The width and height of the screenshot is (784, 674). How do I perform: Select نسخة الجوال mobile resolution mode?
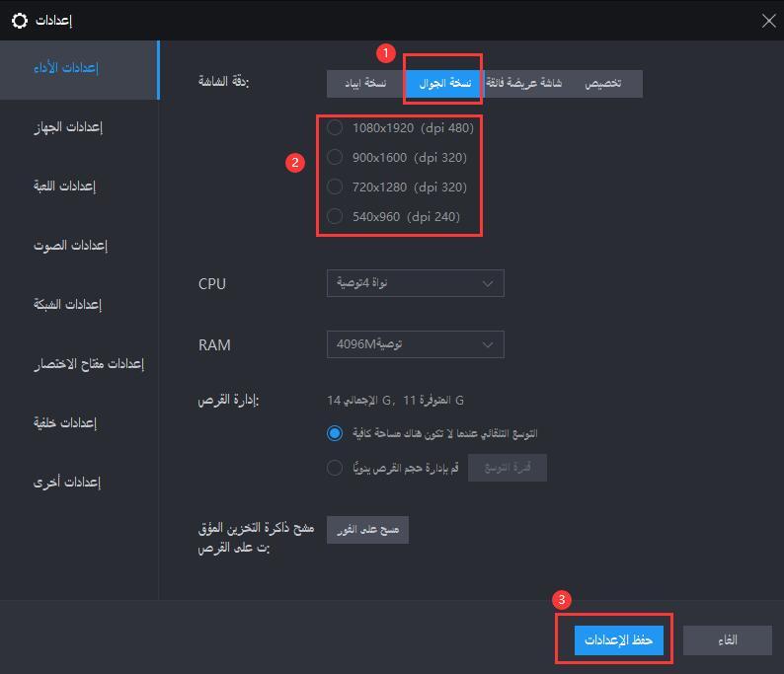point(445,84)
